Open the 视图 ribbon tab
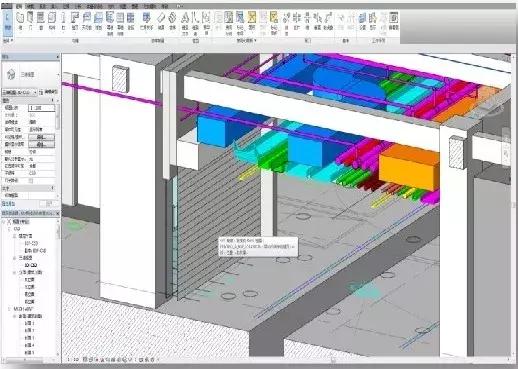The height and width of the screenshot is (369, 518). (x=123, y=6)
